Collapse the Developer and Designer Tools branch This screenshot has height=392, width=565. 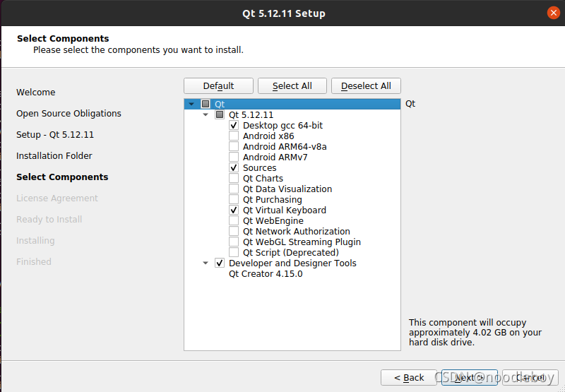point(206,263)
